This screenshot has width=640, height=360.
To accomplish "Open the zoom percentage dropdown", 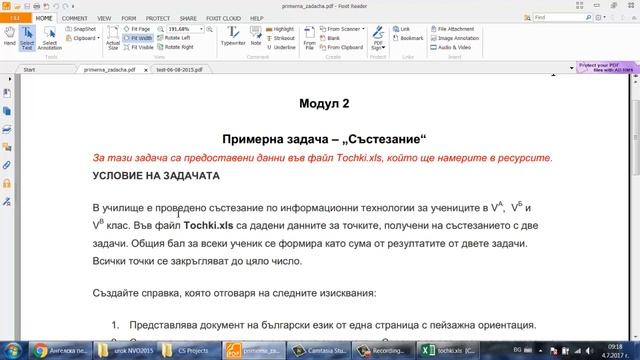I will [x=201, y=29].
